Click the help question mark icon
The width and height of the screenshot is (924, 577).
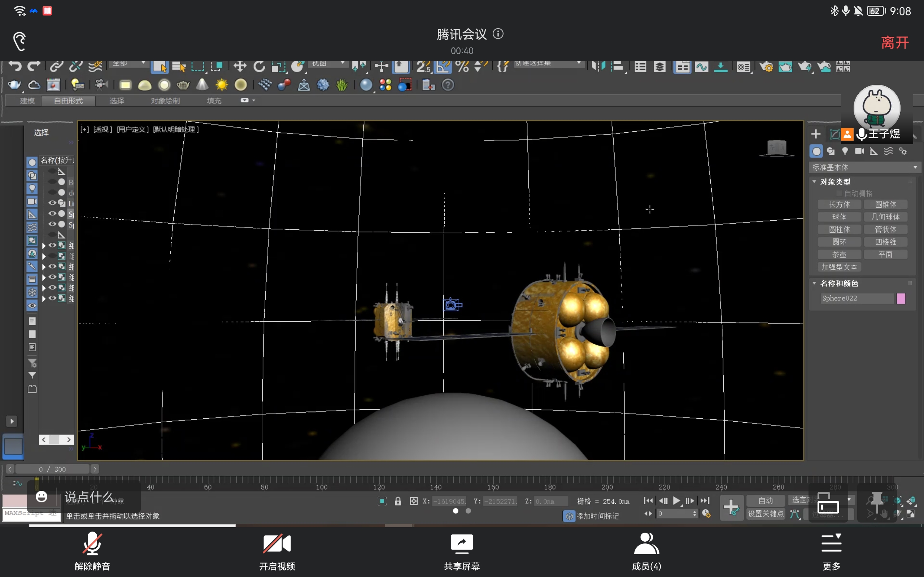448,85
